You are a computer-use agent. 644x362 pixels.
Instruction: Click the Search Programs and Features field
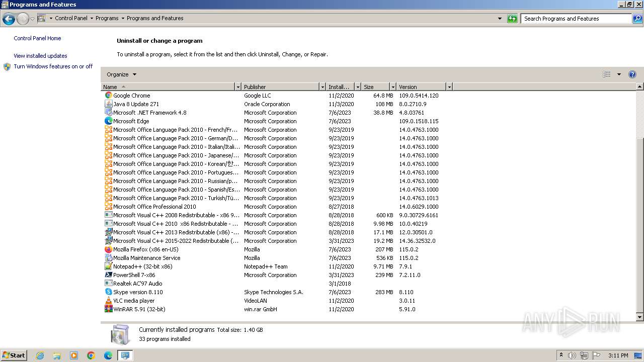577,19
